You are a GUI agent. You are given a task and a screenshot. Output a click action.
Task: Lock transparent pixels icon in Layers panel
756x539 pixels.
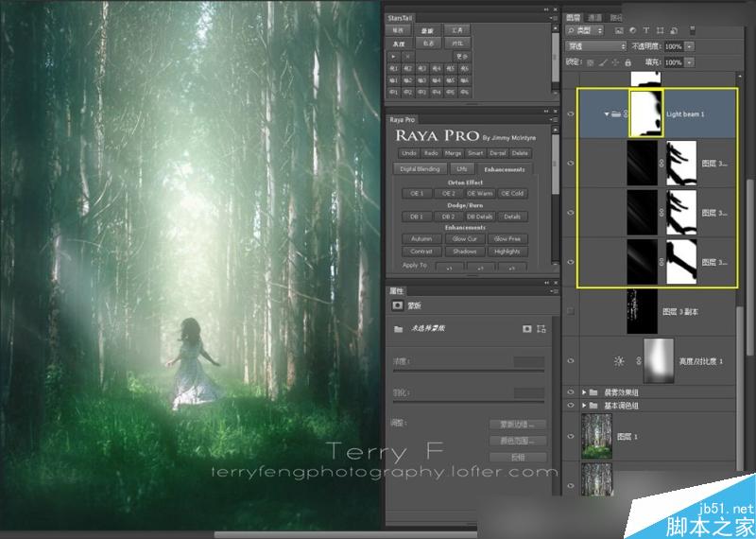590,62
